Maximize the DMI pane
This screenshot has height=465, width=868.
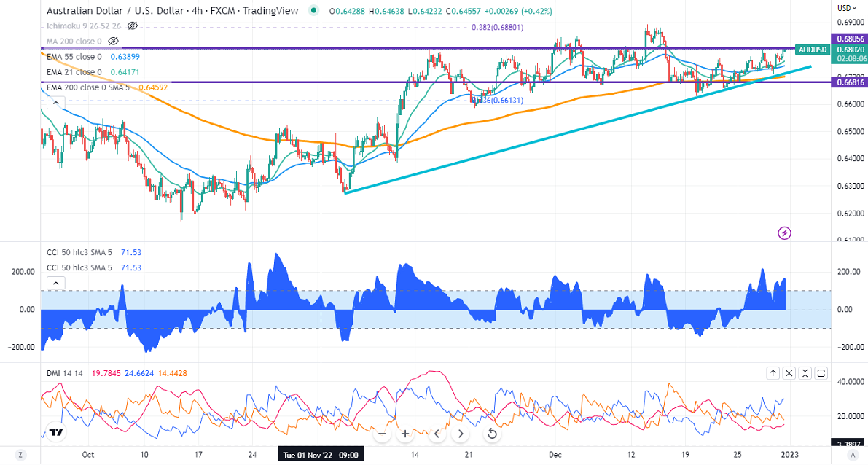821,374
